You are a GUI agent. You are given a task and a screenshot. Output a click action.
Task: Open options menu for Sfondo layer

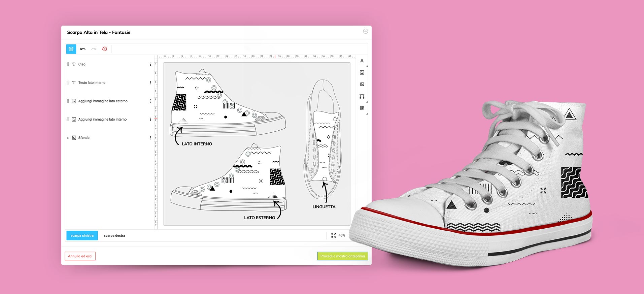pos(150,138)
